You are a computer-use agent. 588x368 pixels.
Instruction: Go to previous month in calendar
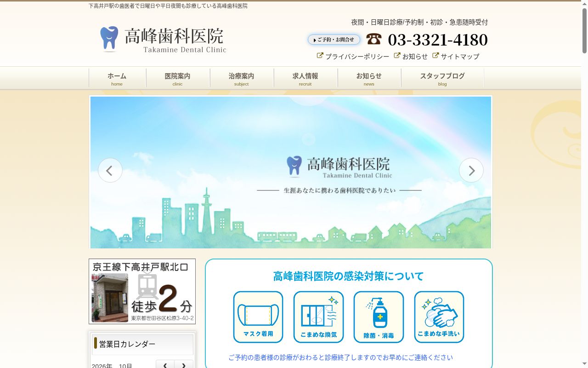click(165, 365)
